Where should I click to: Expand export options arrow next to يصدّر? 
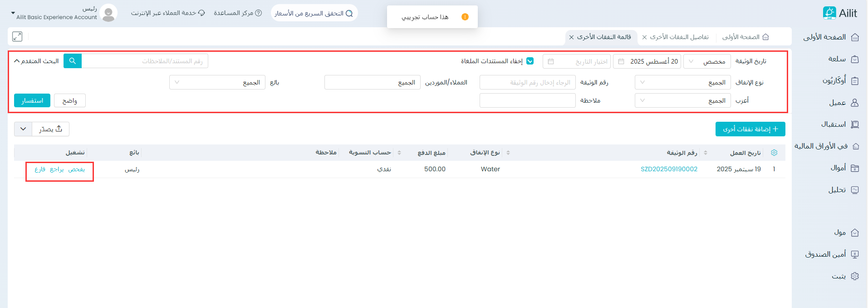[23, 129]
